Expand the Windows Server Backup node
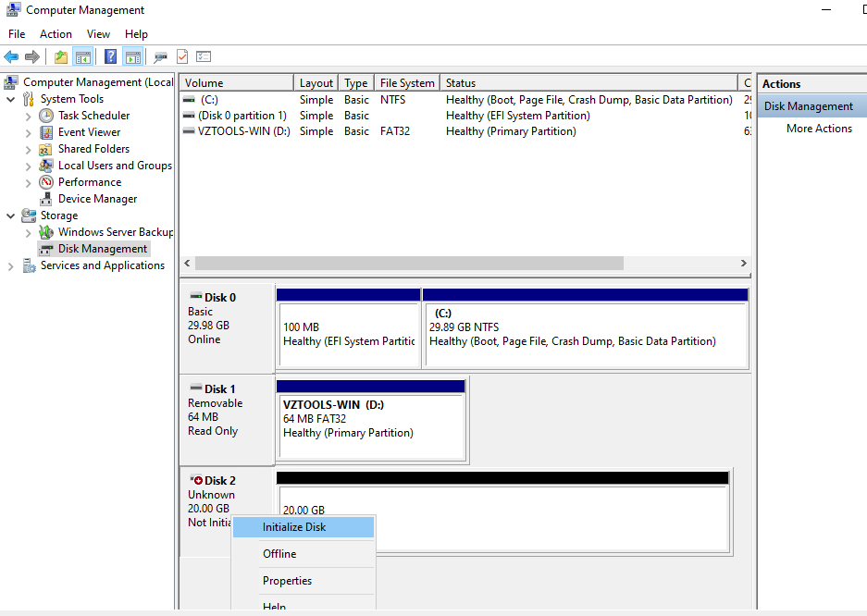The image size is (867, 616). (28, 233)
